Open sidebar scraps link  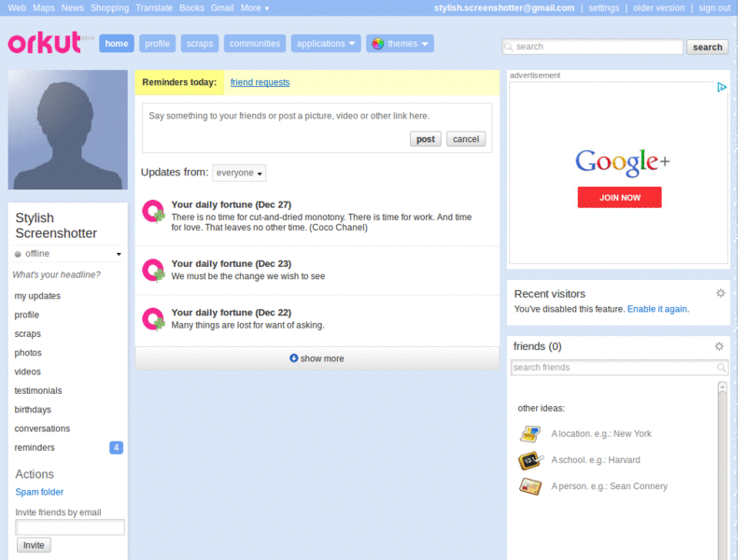pos(28,334)
